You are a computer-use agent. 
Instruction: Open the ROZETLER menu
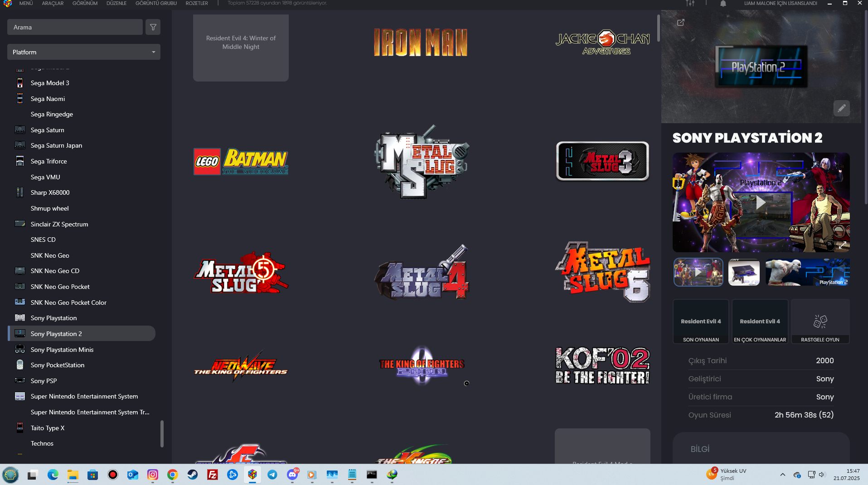197,3
